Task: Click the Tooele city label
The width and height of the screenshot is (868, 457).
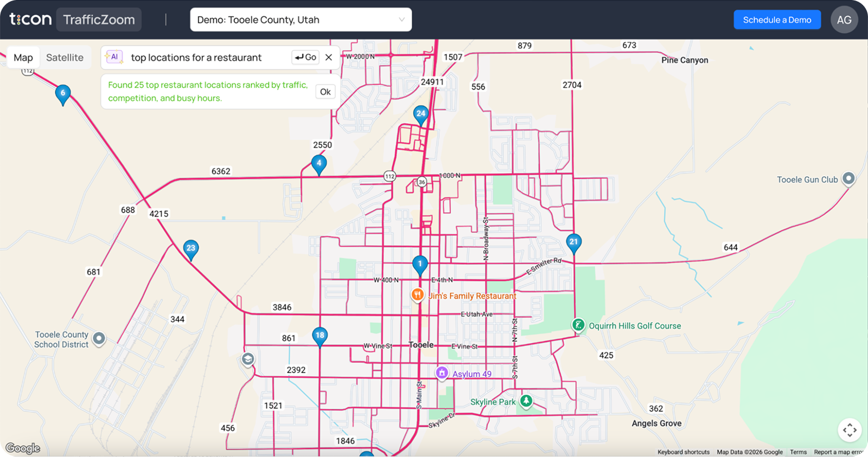Action: point(421,345)
